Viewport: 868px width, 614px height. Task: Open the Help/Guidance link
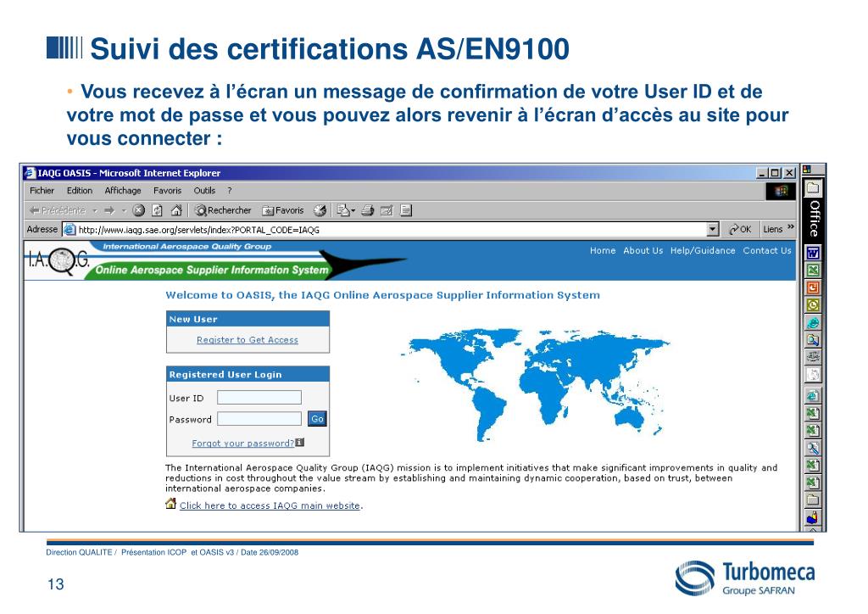pos(703,251)
